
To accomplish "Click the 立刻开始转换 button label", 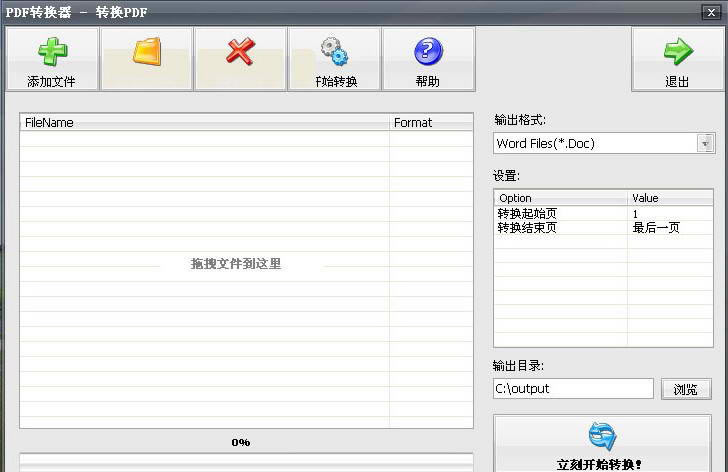I will (599, 464).
